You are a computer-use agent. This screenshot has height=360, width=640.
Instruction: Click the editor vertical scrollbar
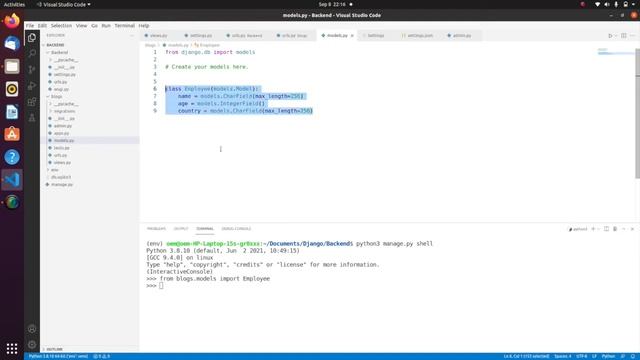(637, 113)
